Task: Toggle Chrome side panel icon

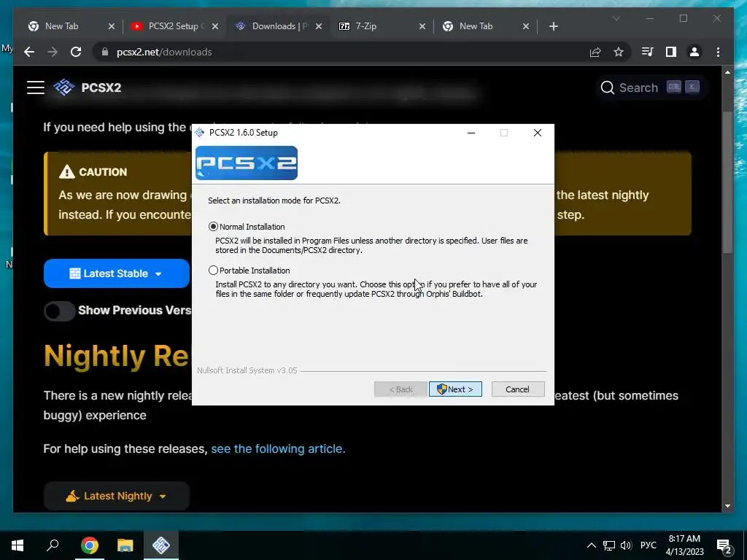Action: 671,52
